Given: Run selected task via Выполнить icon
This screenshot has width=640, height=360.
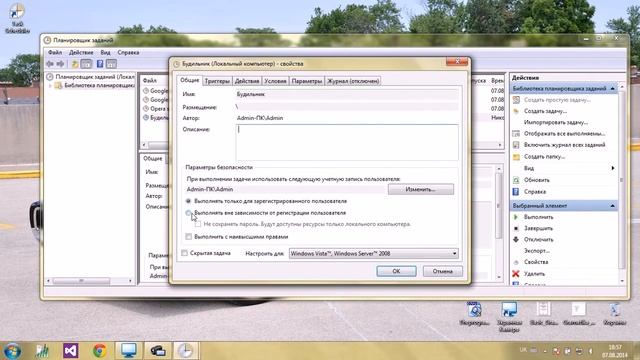Looking at the screenshot, I should [516, 217].
